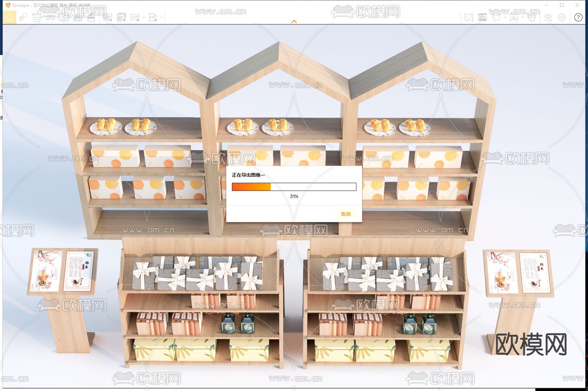Toggle VR headset glasses icon
The width and height of the screenshot is (588, 391).
tap(50, 17)
